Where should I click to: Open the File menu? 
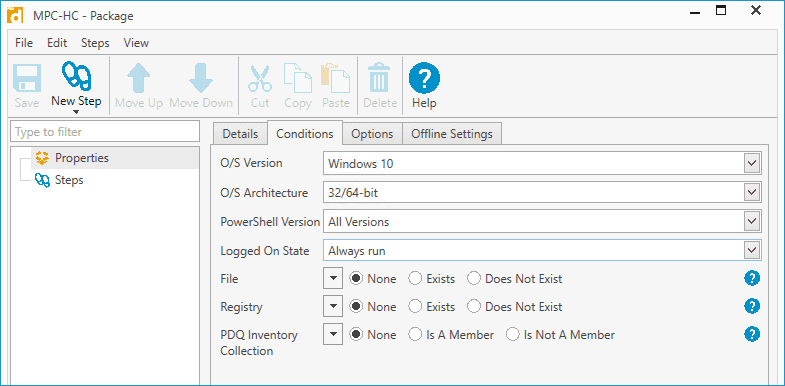(x=24, y=43)
